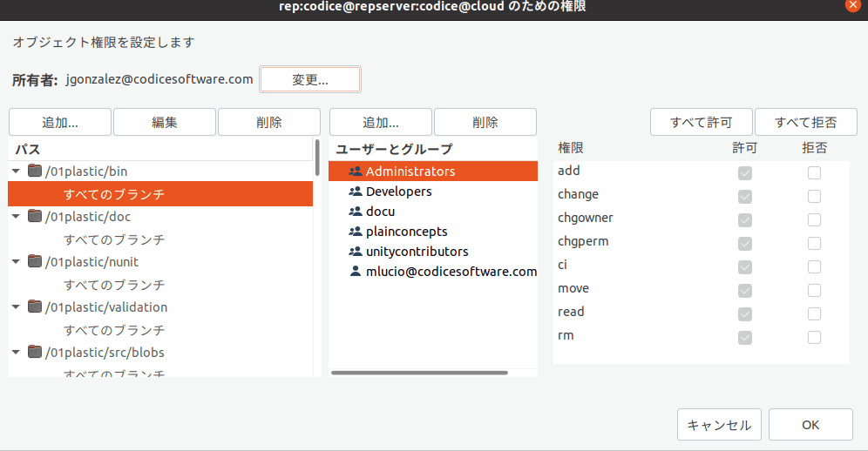Screen dimensions: 868x451
Task: Click the mlucio user icon
Action: pyautogui.click(x=356, y=271)
